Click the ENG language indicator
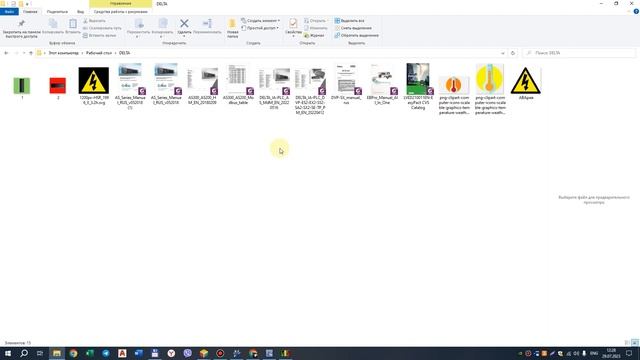 (594, 353)
